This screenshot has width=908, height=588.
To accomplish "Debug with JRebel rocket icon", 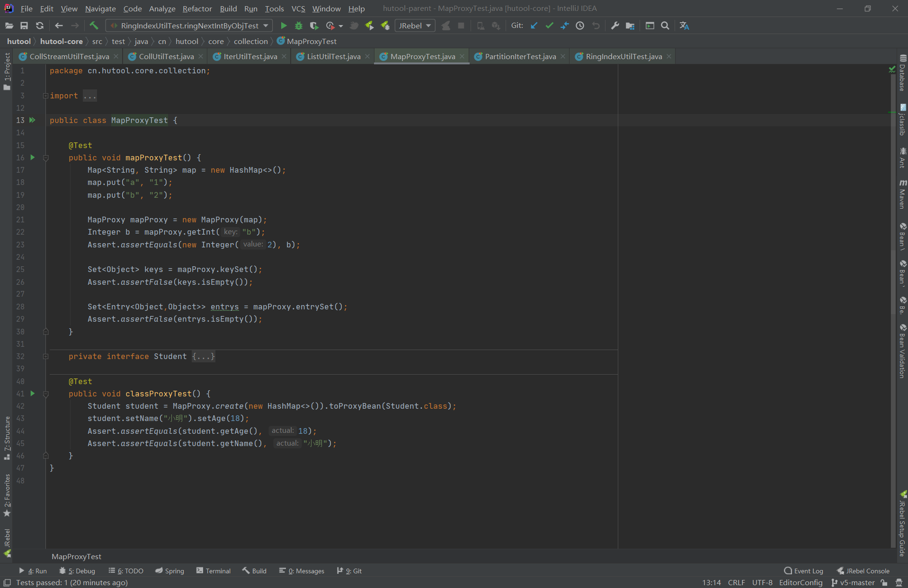I will tap(385, 26).
